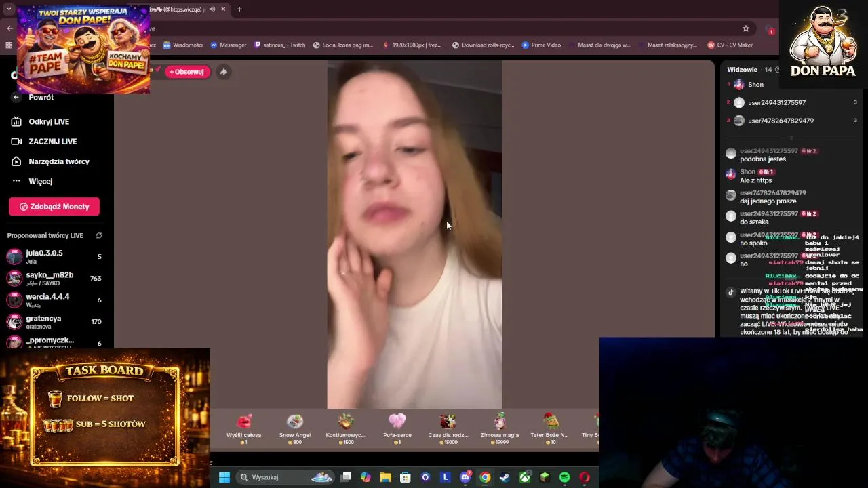The height and width of the screenshot is (488, 868).
Task: Open the Masaż relaksacyjny bookmark
Action: click(668, 45)
